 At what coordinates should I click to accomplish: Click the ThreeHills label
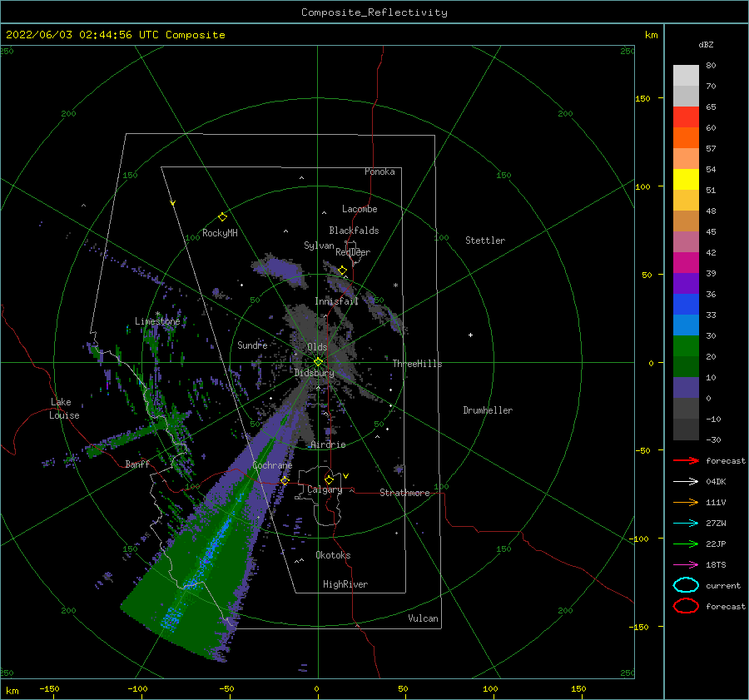(417, 364)
